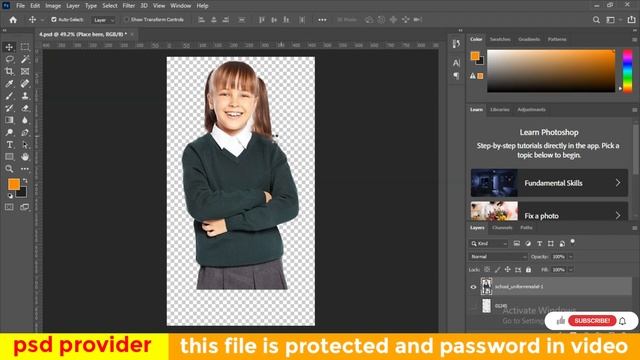640x360 pixels.
Task: Show the hidden bottom layer visibility box
Action: click(473, 306)
